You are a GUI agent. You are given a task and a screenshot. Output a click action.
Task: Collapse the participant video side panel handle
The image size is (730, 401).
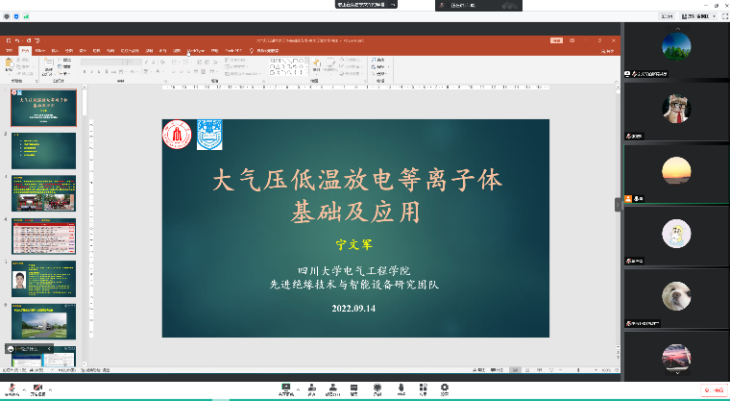click(617, 204)
